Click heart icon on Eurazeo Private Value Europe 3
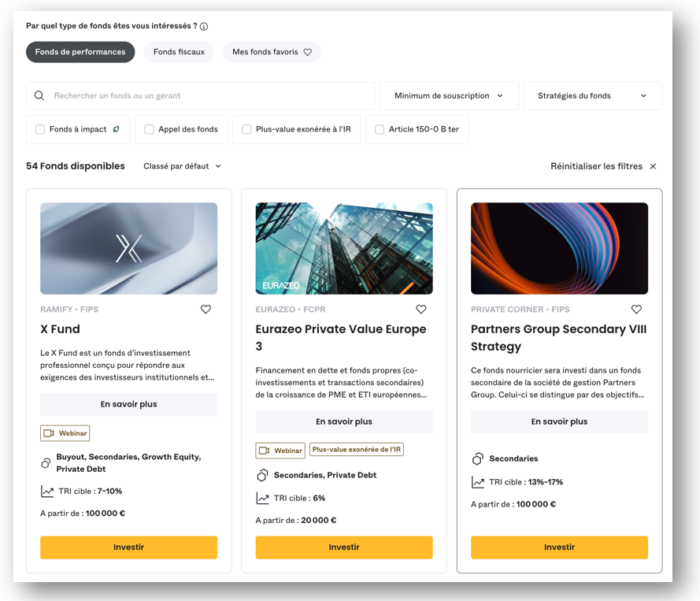Viewport: 700px width, 601px height. pyautogui.click(x=421, y=309)
